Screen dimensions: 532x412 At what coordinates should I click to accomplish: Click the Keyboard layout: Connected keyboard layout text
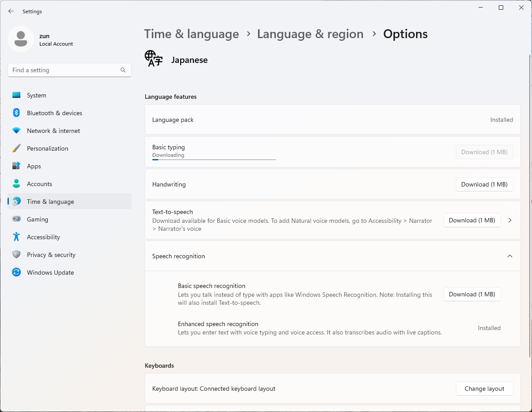(214, 389)
